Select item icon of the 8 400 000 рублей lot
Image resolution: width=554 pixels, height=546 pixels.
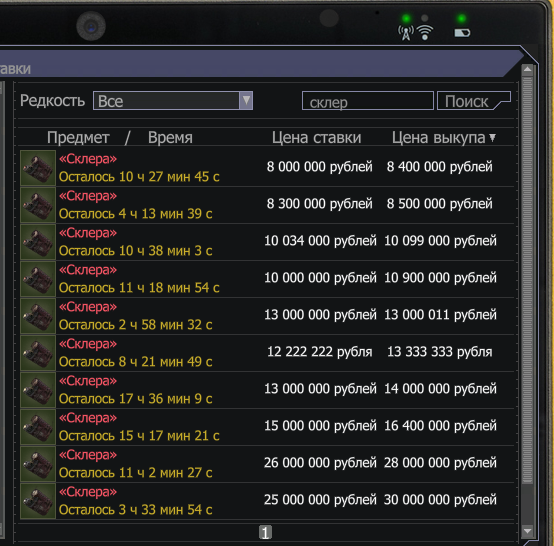click(38, 168)
